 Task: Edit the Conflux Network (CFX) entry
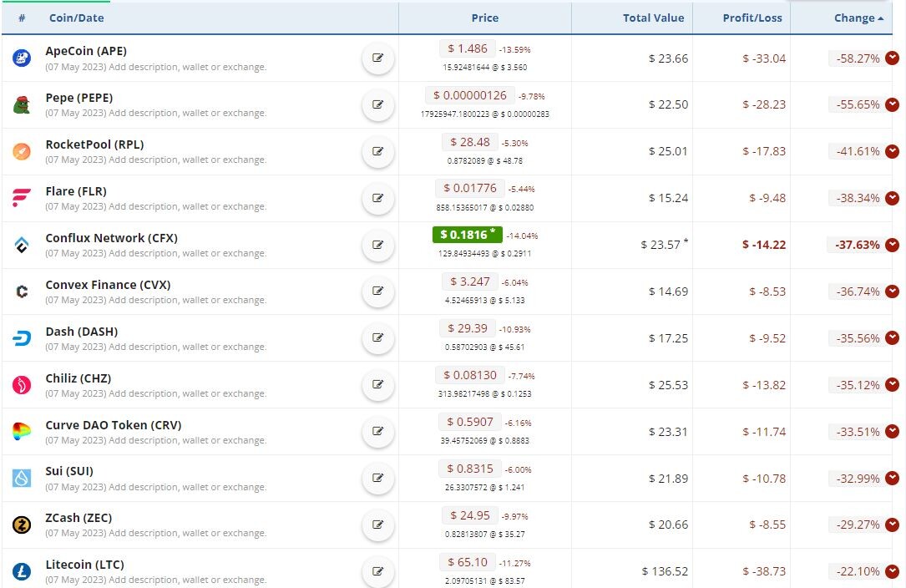click(378, 245)
